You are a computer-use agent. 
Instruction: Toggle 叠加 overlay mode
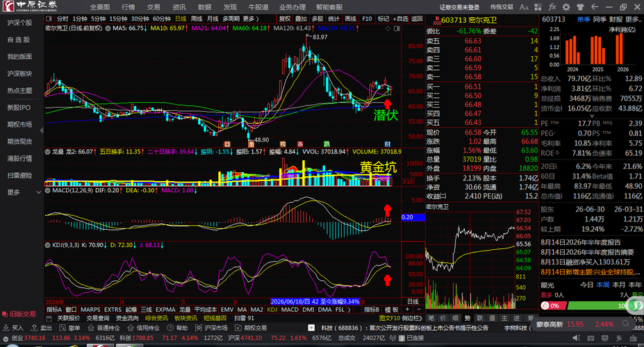point(302,19)
